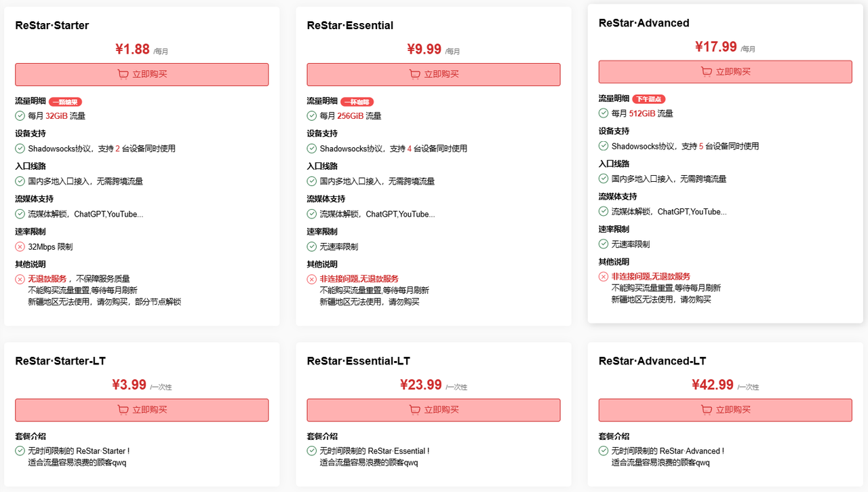The image size is (868, 492).
Task: Click the ¥17.99 price text
Action: coord(715,46)
